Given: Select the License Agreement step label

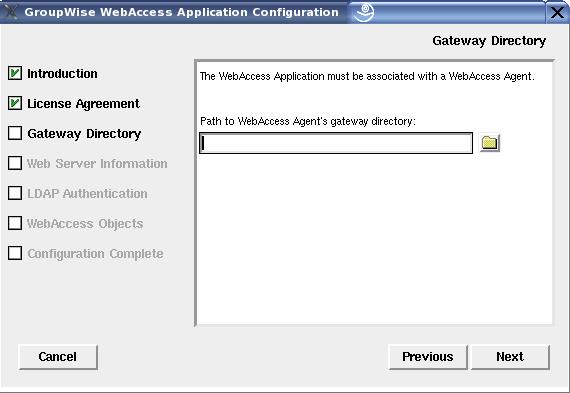Looking at the screenshot, I should point(83,104).
